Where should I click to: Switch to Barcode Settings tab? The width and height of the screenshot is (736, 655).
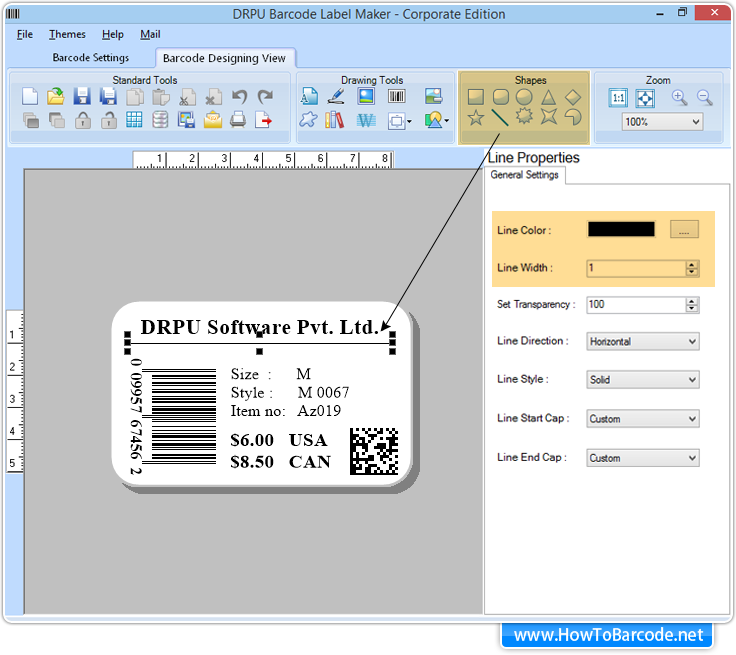click(x=91, y=58)
